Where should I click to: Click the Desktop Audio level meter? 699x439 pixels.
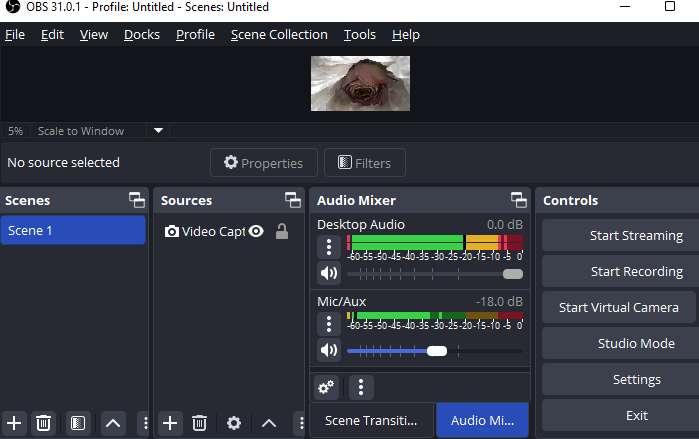point(435,242)
